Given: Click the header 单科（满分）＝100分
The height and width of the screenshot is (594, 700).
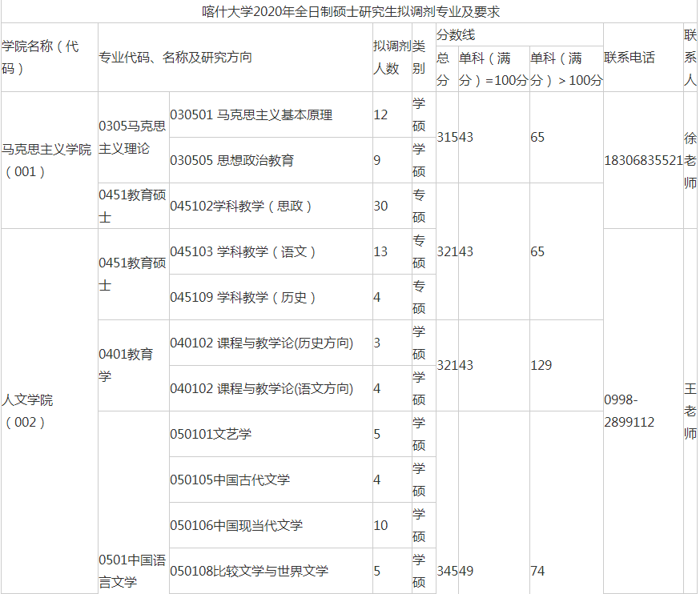Looking at the screenshot, I should point(493,69).
